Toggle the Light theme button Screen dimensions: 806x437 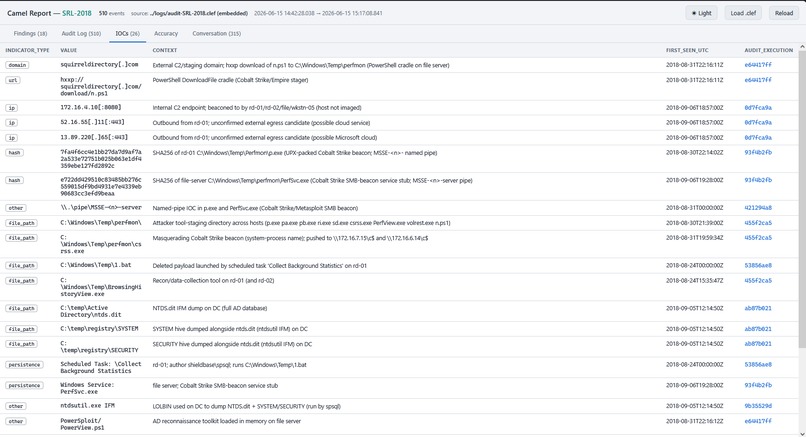(x=701, y=13)
